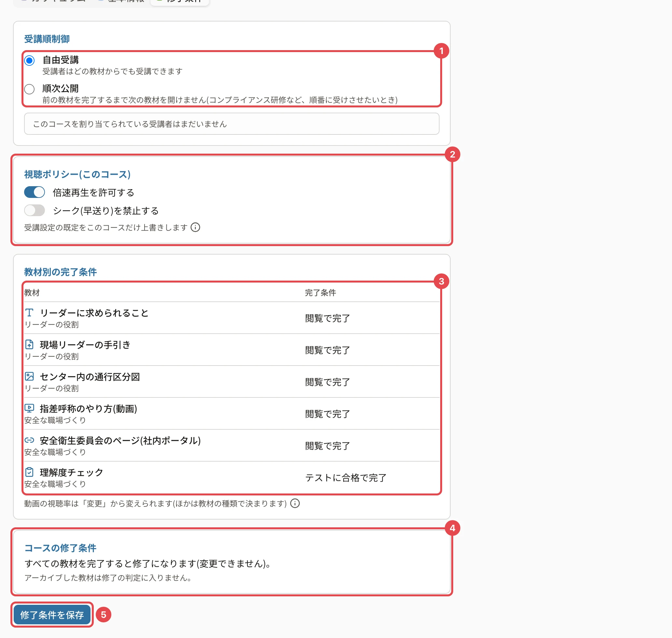The height and width of the screenshot is (638, 672).
Task: Click the text icon for リーダーに求められること
Action: pyautogui.click(x=29, y=312)
